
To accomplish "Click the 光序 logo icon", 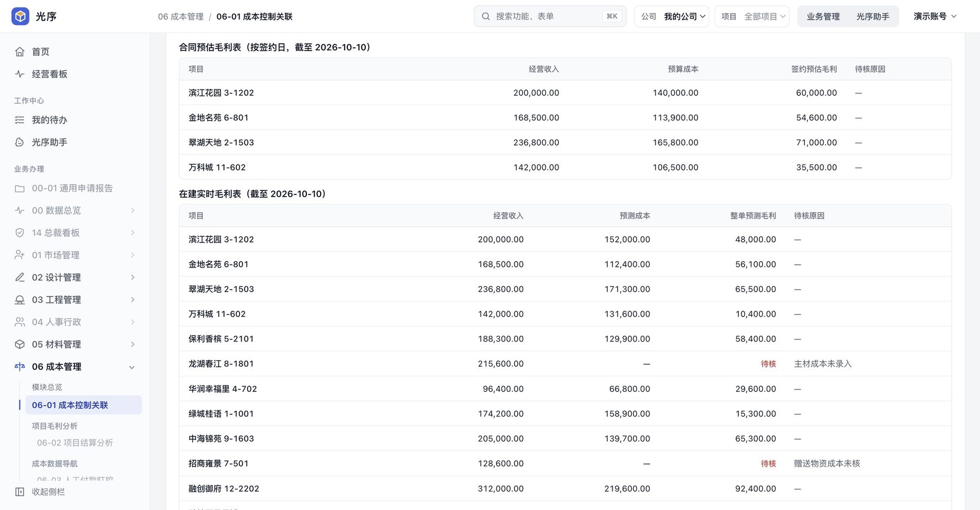I will (x=20, y=16).
